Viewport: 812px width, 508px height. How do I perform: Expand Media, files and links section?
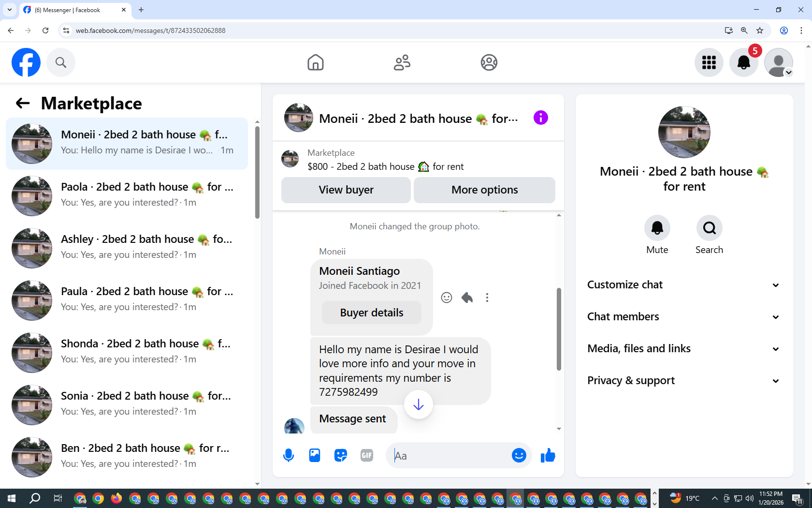683,349
